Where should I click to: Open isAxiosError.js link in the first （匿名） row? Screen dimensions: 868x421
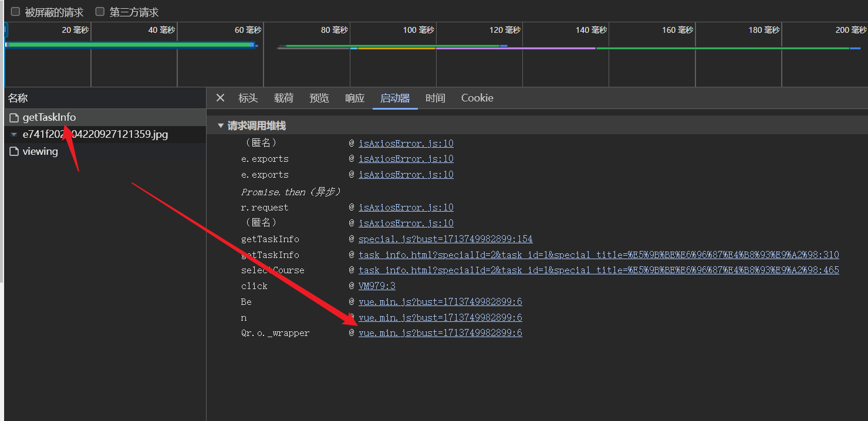tap(406, 143)
